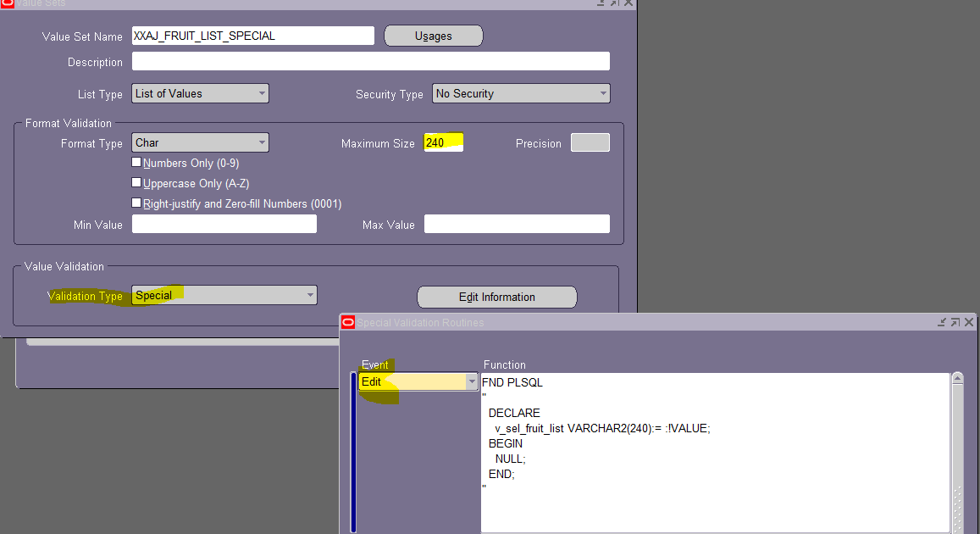Click the Oracle icon on Special Validation Routines window
This screenshot has width=980, height=534.
[347, 322]
